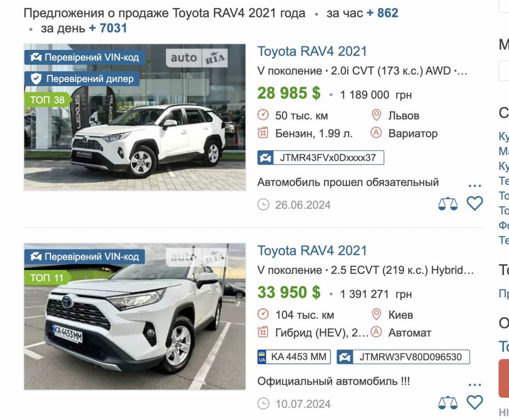Add second RAV4 listing to comparison scales
Image resolution: width=509 pixels, height=420 pixels.
tap(447, 403)
